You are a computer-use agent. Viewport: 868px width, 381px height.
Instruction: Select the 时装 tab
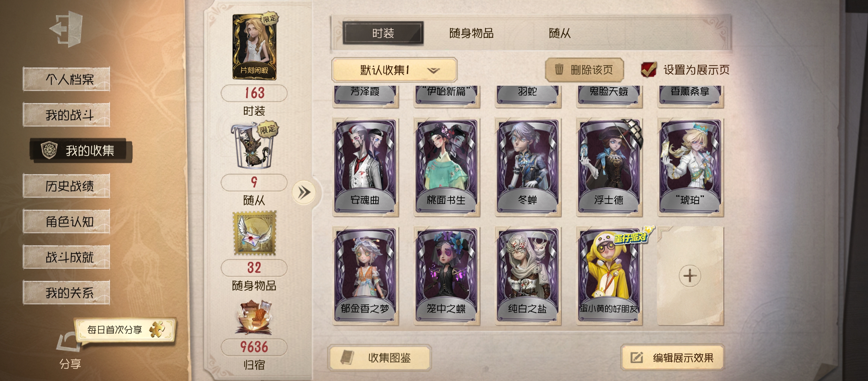383,33
